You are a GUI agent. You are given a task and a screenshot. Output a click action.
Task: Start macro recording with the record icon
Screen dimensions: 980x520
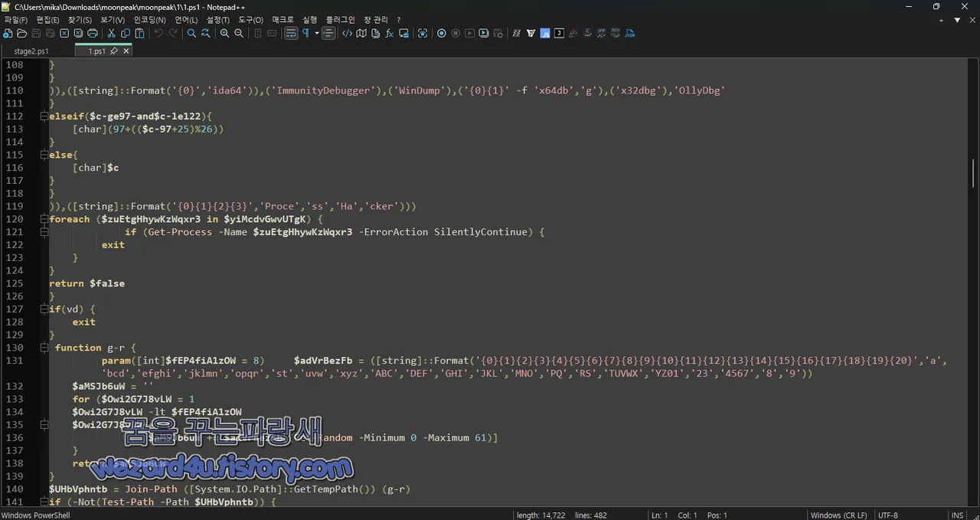tap(442, 33)
